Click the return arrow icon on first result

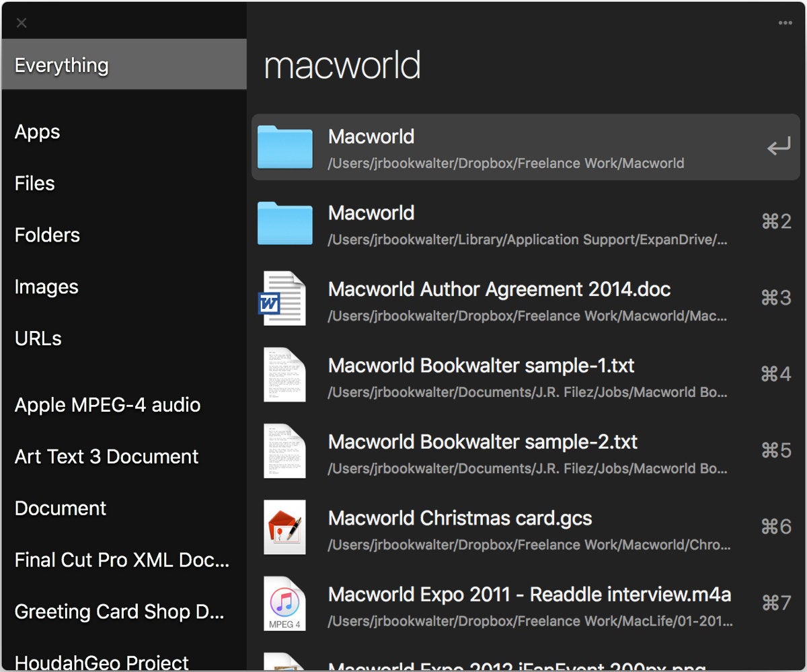(779, 146)
